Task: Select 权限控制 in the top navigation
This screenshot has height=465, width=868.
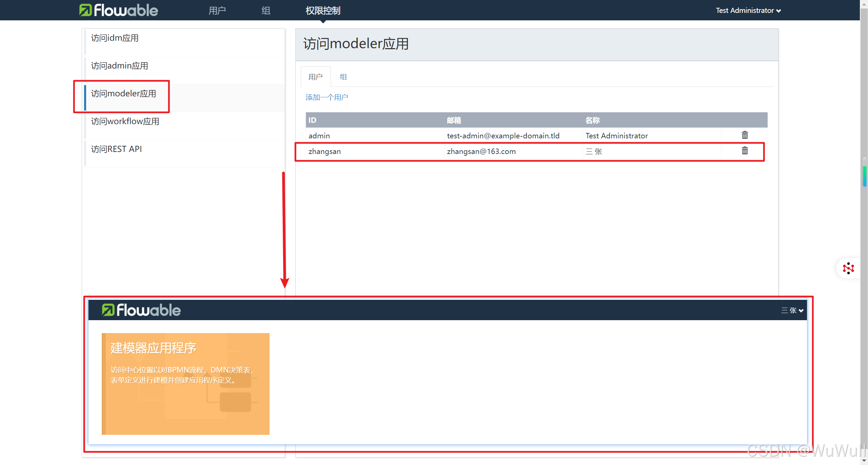Action: (323, 11)
